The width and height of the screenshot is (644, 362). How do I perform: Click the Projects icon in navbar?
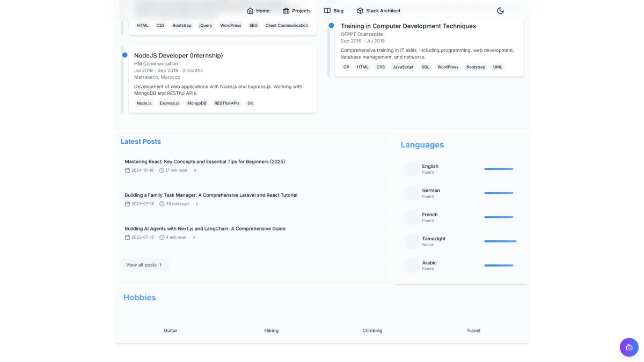pos(286,11)
